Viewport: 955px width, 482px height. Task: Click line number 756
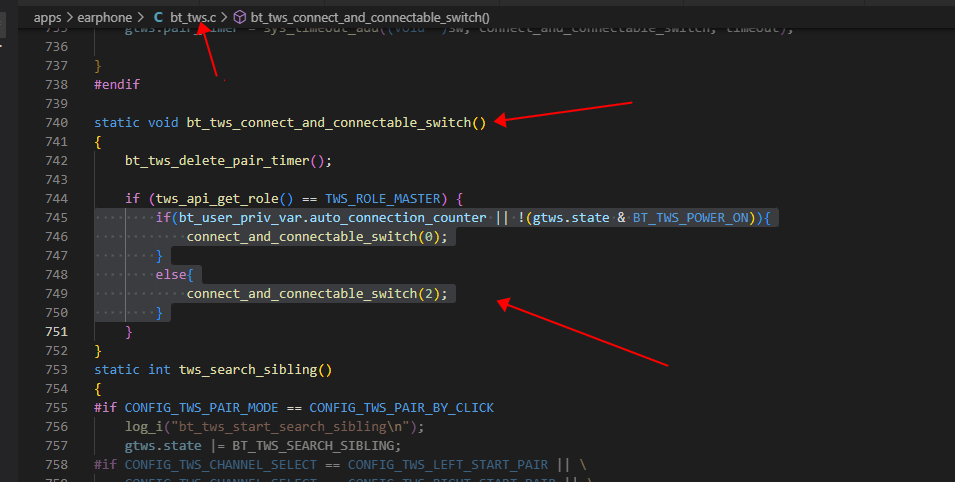tap(57, 427)
